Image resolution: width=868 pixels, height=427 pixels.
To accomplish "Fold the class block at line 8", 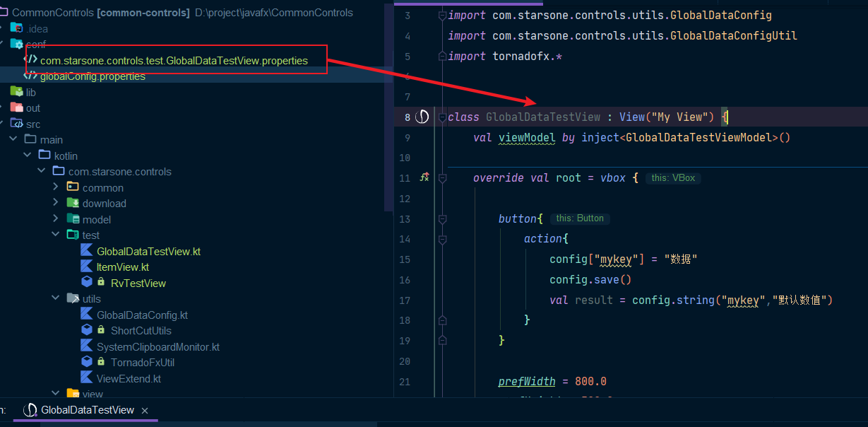I will [442, 117].
